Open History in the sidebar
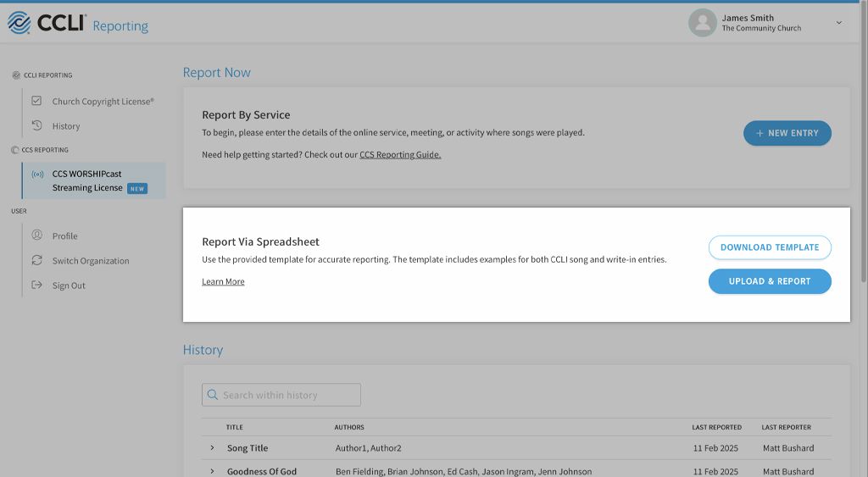The height and width of the screenshot is (477, 868). click(x=66, y=126)
